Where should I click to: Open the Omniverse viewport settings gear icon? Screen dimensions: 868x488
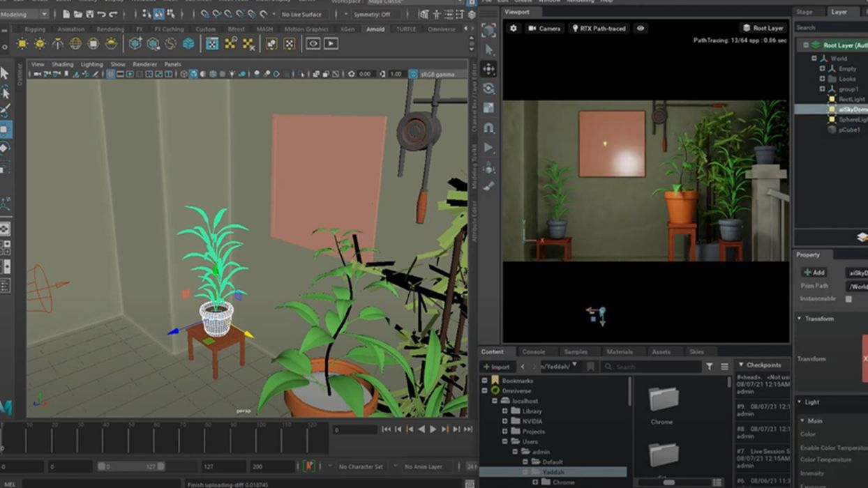click(513, 29)
